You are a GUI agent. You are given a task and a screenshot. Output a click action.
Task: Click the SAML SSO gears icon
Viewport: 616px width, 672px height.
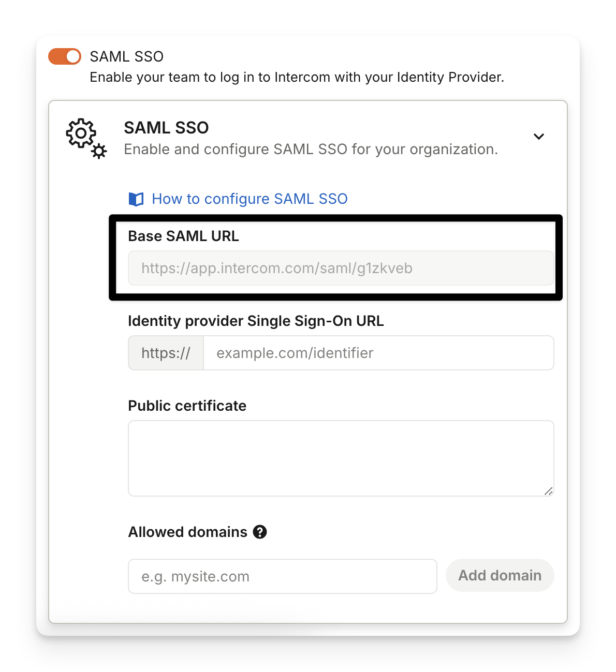[86, 138]
